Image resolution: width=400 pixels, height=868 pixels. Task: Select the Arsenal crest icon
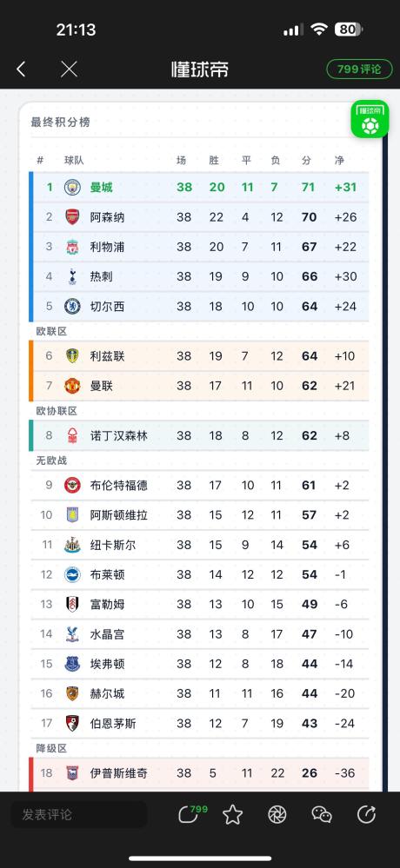click(72, 217)
